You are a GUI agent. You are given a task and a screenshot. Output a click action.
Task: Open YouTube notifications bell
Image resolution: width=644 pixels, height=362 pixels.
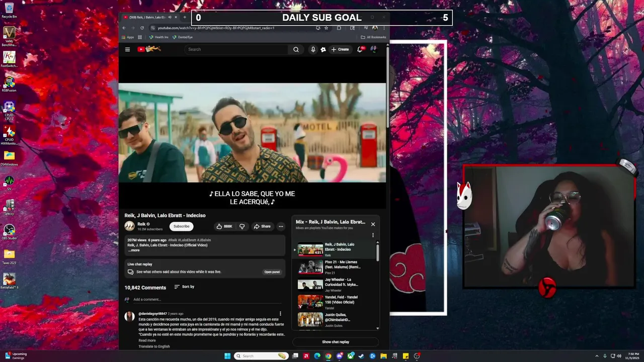pyautogui.click(x=360, y=49)
